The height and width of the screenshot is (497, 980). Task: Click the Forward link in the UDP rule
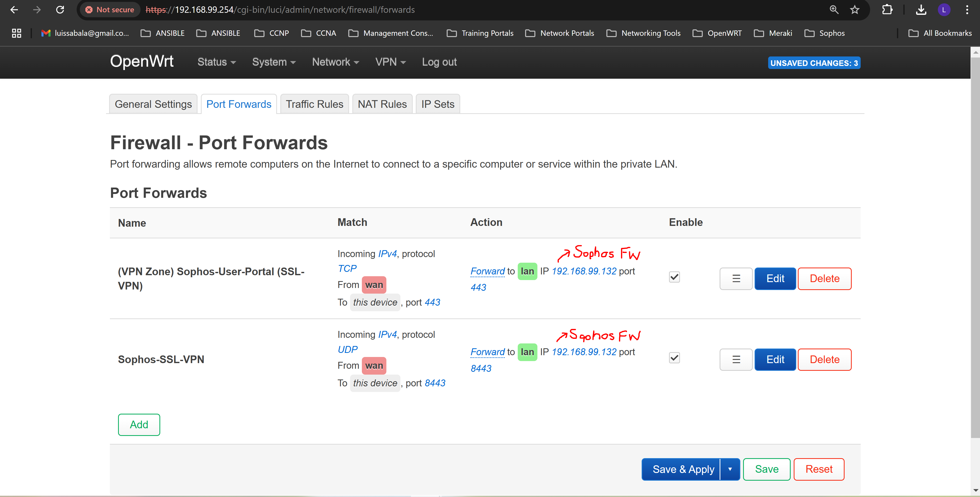pyautogui.click(x=487, y=352)
